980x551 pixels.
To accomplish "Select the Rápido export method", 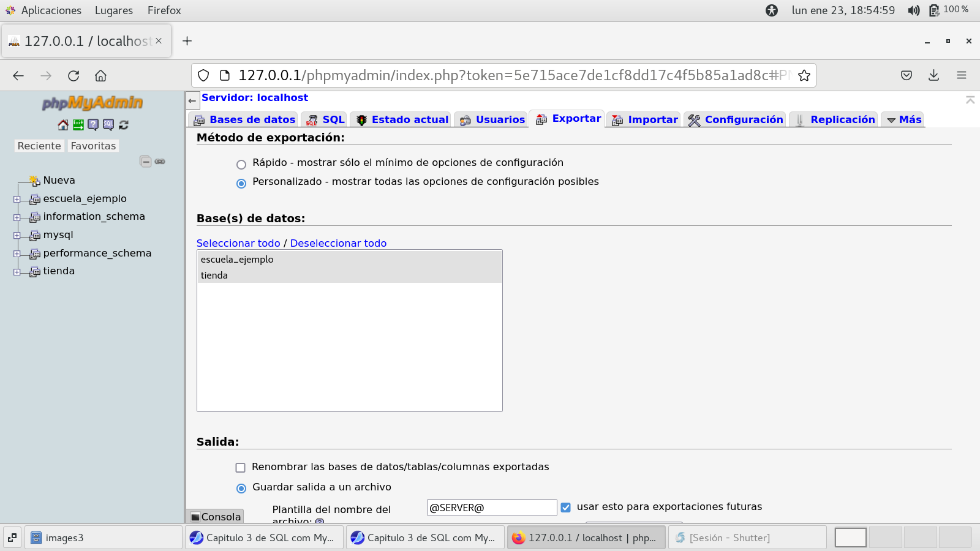I will point(241,164).
